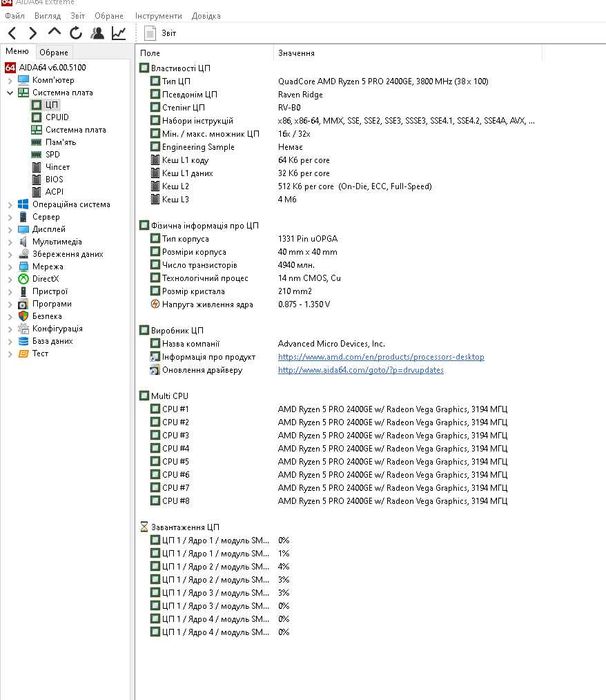Select the ACPI tree item
Viewport: 606px width, 700px height.
(54, 192)
